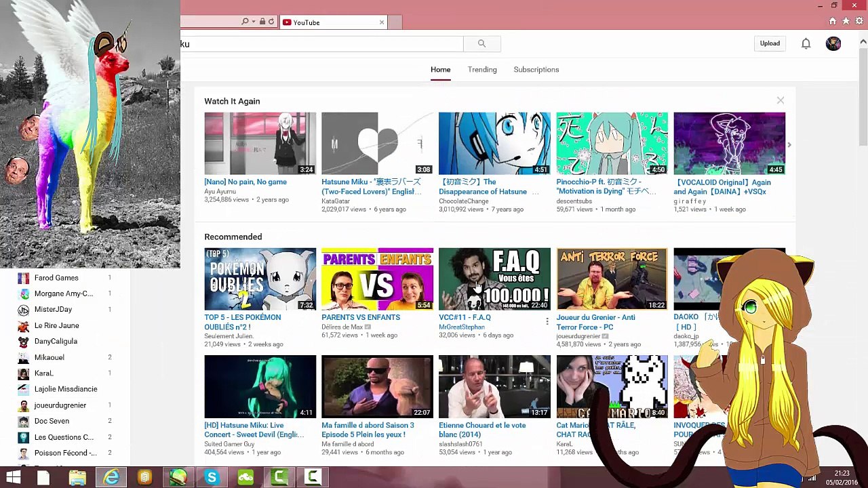This screenshot has height=488, width=868.
Task: Open 'Ma famille d abord Saison 3' title
Action: (x=368, y=430)
